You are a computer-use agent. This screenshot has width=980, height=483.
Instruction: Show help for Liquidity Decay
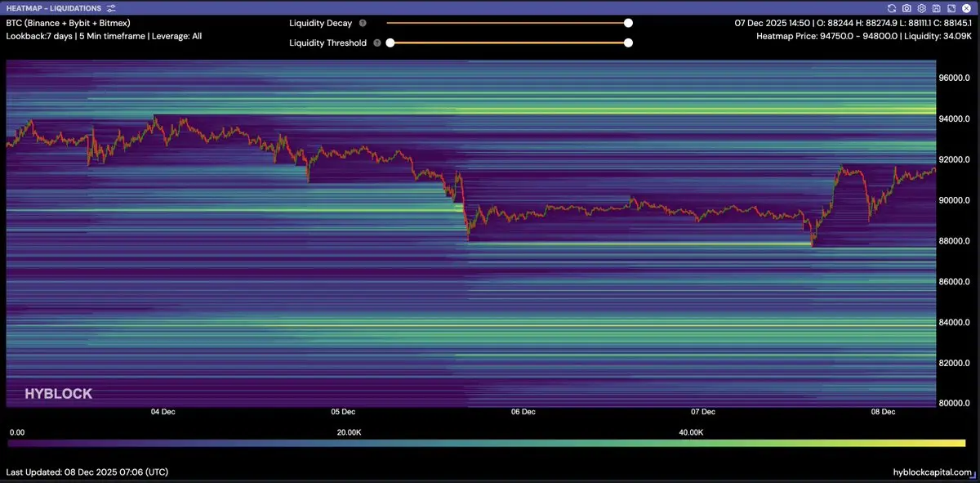(363, 24)
